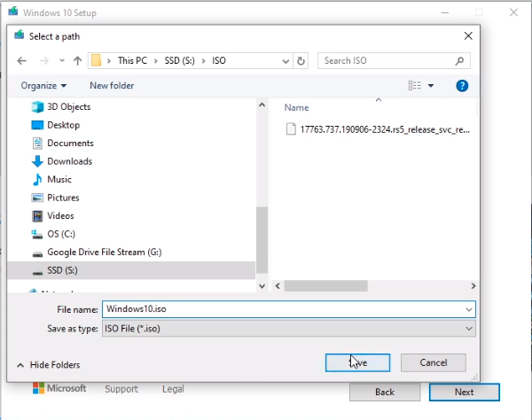Click Next in Windows 10 Setup window

(464, 393)
